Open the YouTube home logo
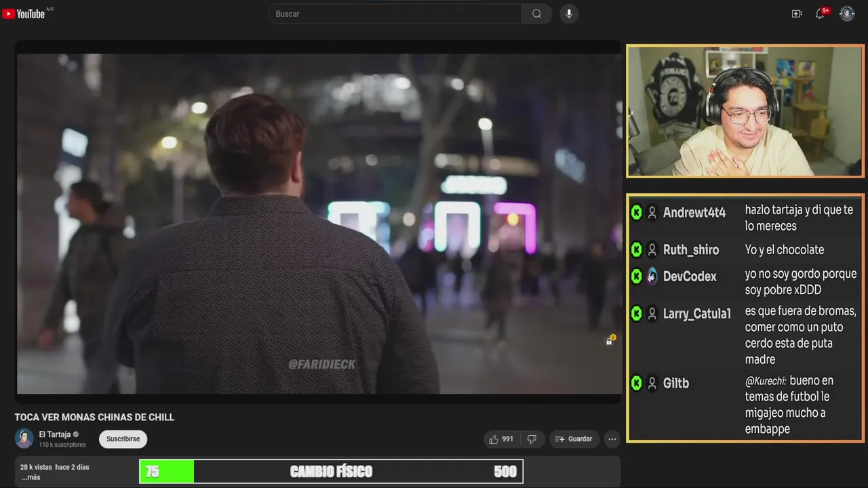868x488 pixels. [x=24, y=14]
